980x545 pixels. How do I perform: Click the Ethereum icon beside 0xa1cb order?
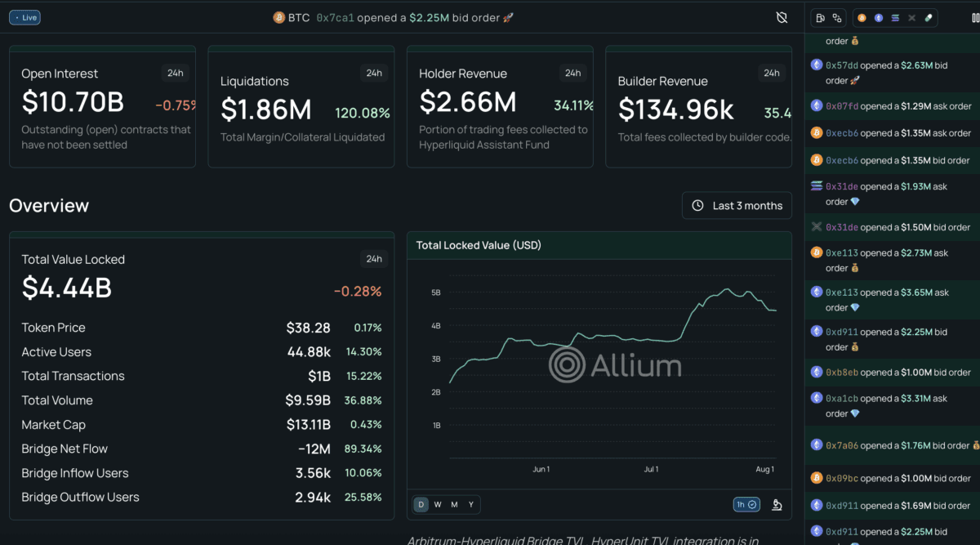click(x=817, y=398)
